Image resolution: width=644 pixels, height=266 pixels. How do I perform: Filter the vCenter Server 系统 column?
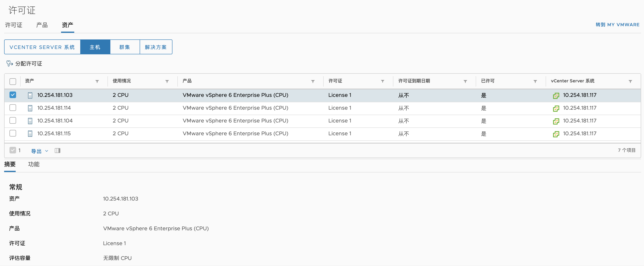630,81
